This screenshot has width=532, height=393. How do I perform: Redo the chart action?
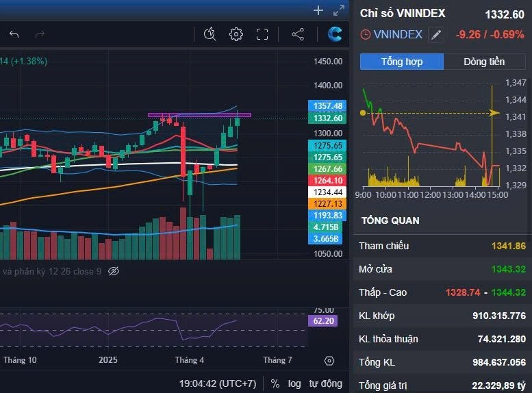pos(40,34)
